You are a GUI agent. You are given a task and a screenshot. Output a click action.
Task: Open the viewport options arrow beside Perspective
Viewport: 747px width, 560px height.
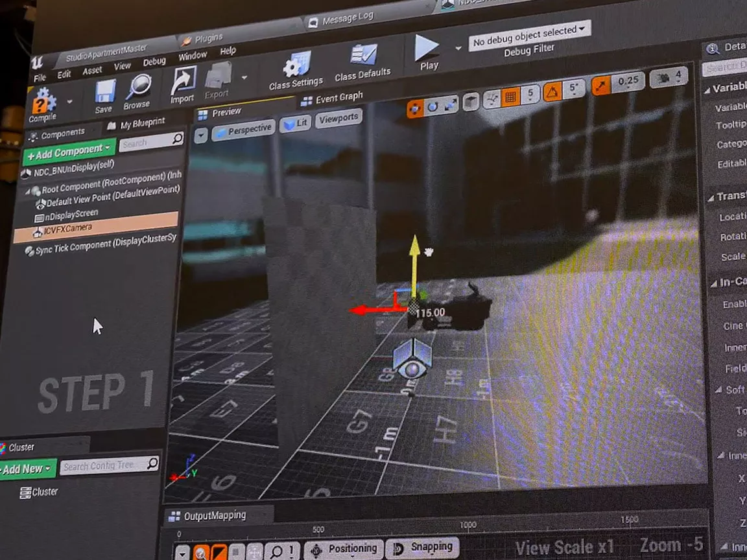(x=200, y=135)
